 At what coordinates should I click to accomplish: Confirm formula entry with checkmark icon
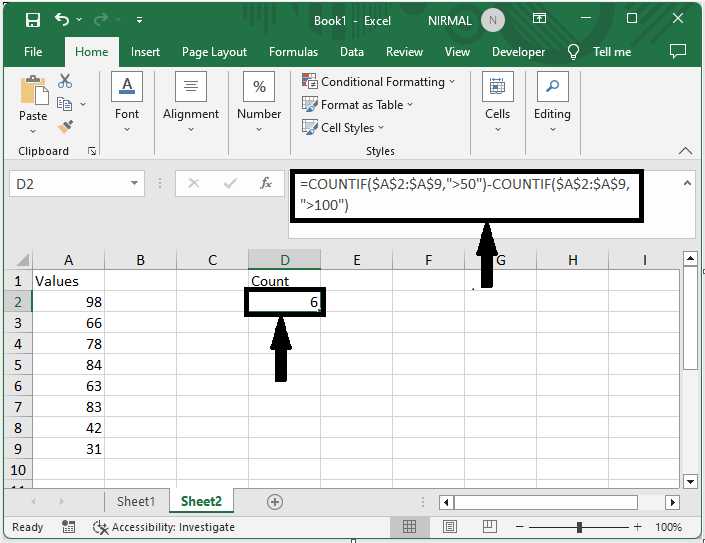point(230,183)
